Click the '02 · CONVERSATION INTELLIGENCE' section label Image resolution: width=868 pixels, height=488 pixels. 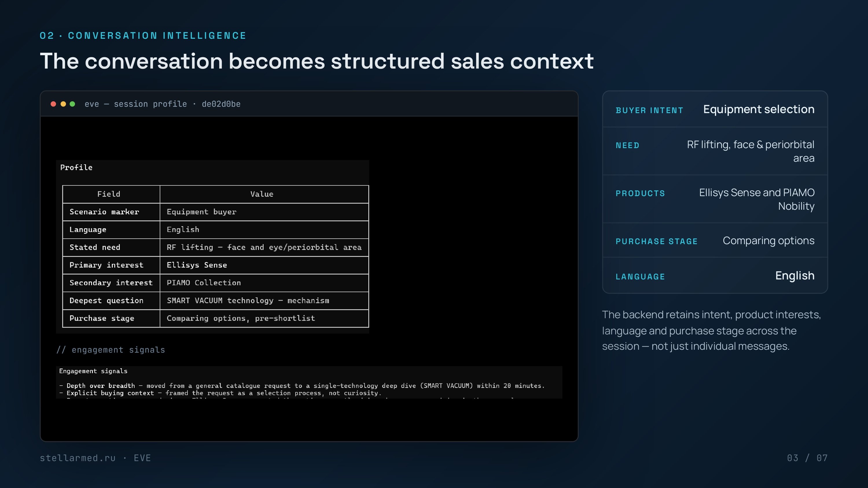(143, 36)
